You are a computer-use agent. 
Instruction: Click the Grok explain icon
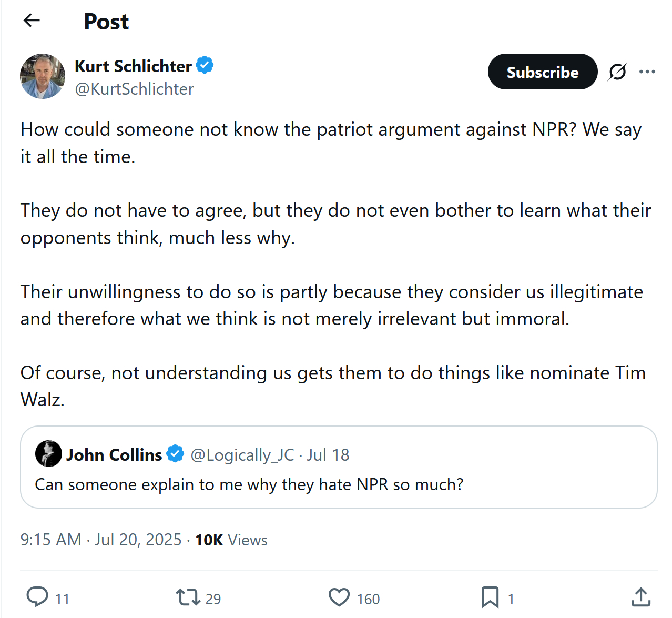coord(617,72)
